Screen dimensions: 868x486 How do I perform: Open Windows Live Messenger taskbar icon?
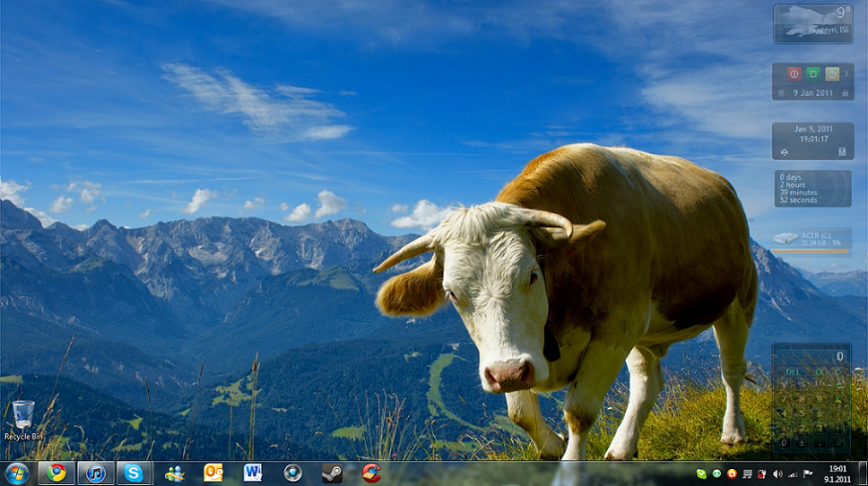tap(174, 473)
